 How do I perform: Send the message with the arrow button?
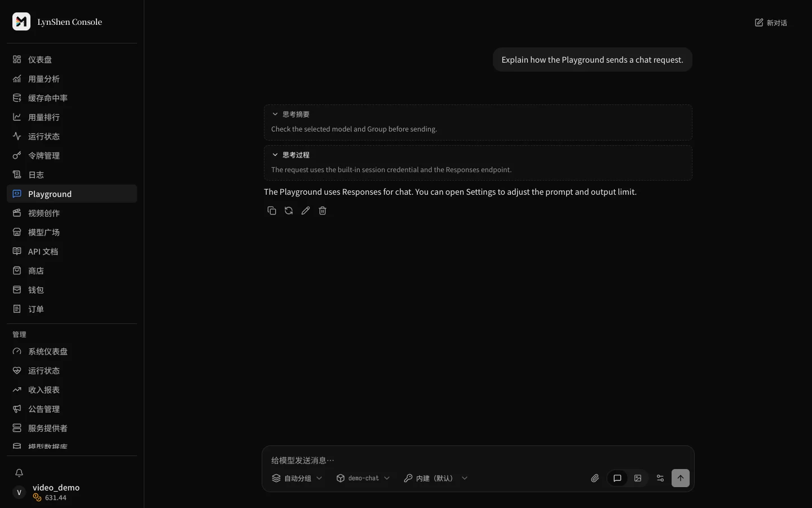tap(681, 478)
